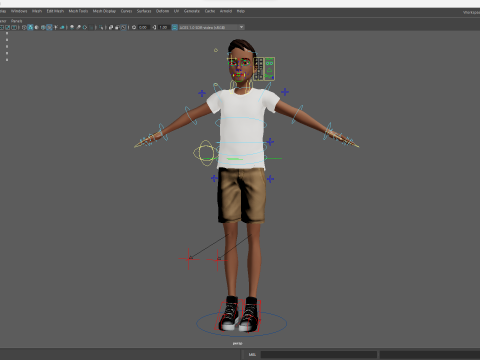The width and height of the screenshot is (480, 360).
Task: Open the Windows menu
Action: tap(19, 11)
